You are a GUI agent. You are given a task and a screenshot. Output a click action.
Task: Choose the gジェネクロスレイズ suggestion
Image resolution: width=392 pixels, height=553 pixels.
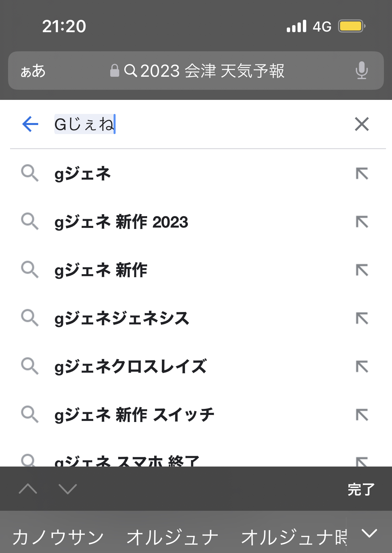pos(131,367)
